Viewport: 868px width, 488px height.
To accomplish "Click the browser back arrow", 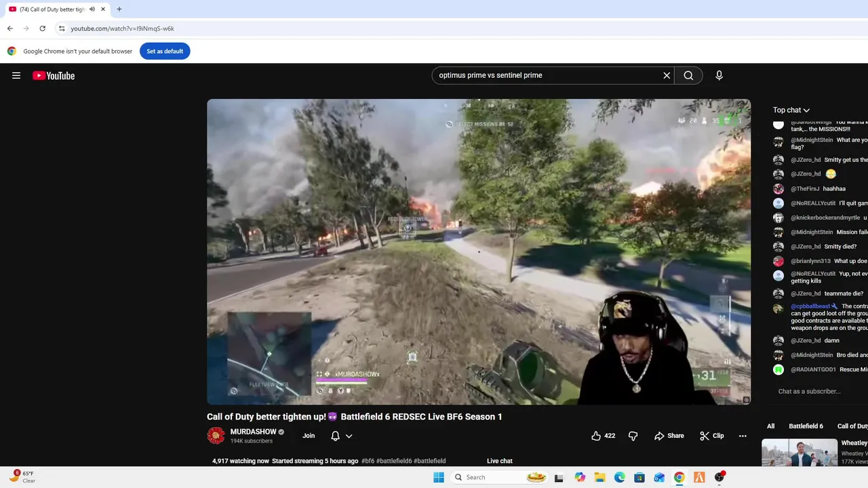I will (9, 28).
